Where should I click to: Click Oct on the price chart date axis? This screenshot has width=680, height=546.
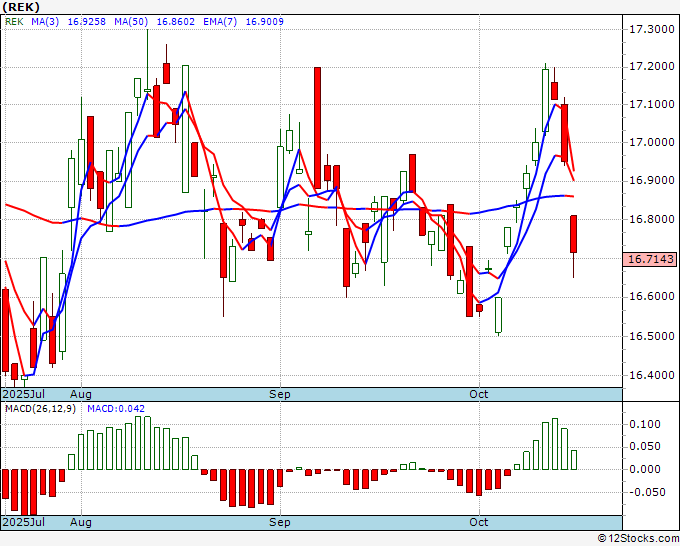pyautogui.click(x=479, y=394)
